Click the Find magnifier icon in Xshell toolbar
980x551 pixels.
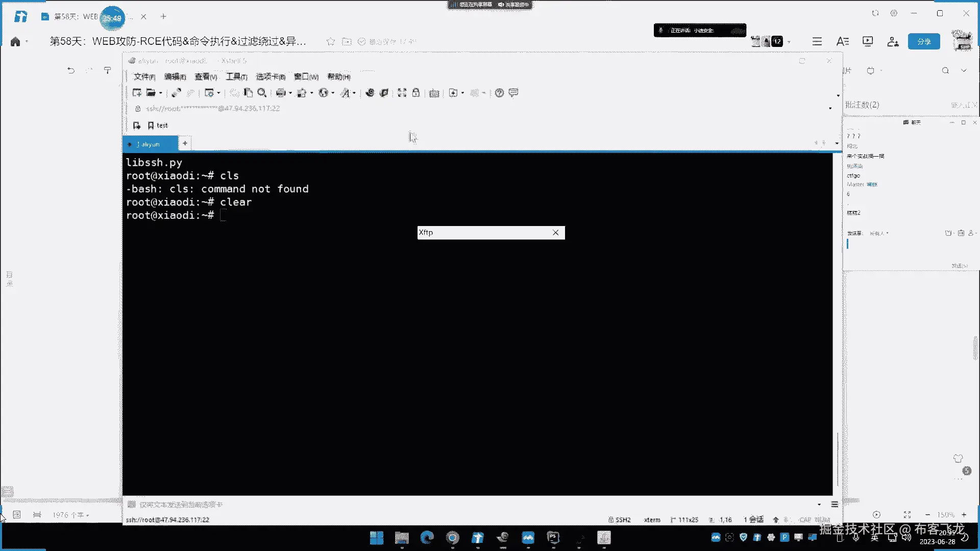[x=262, y=93]
